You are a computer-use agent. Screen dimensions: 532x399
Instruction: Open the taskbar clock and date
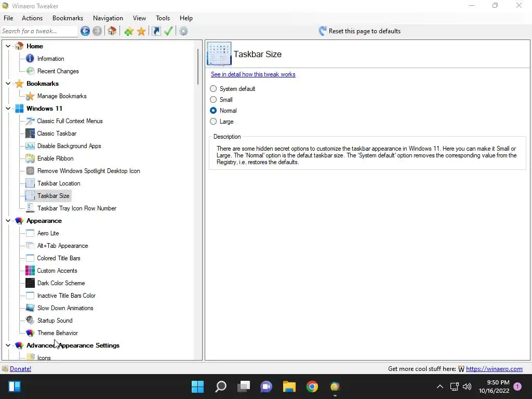click(494, 387)
